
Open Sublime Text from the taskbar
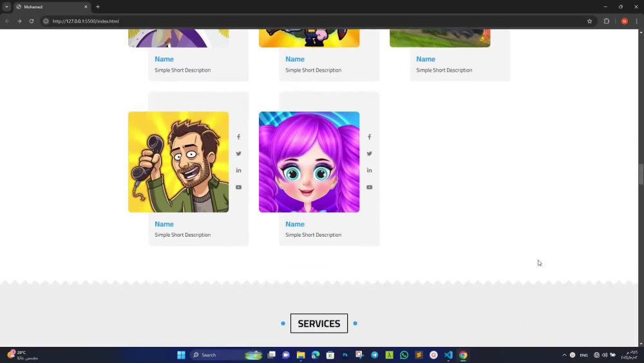419,355
